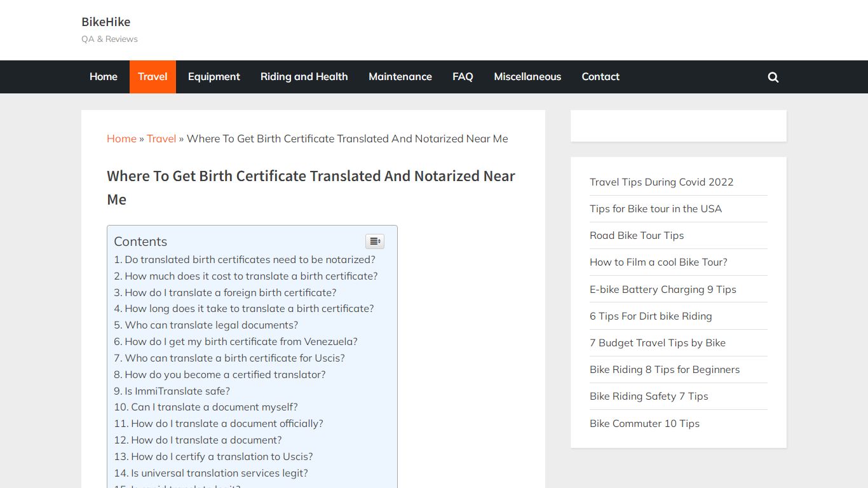Open 'Who can translate a birth certificate for Uscis?'
The image size is (868, 488).
(x=229, y=358)
